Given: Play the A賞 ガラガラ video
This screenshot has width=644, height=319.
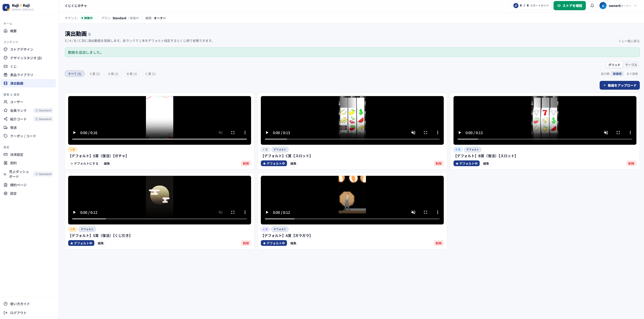Looking at the screenshot, I should 267,212.
